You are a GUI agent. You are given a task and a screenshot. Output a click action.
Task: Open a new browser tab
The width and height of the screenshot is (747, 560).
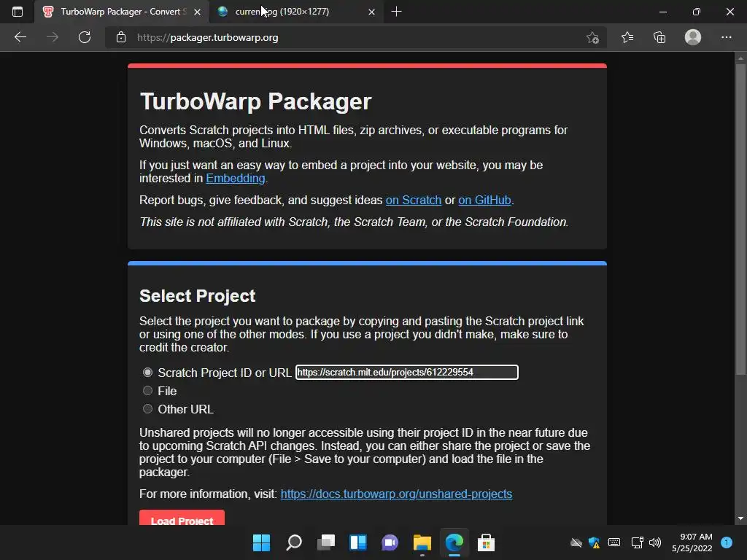tap(396, 12)
